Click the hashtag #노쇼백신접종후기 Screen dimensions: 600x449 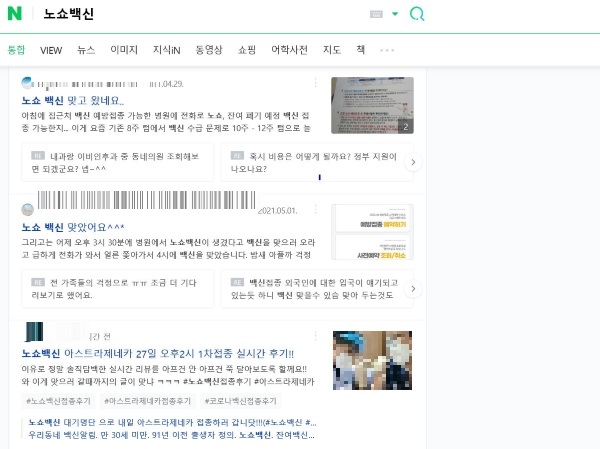58,401
